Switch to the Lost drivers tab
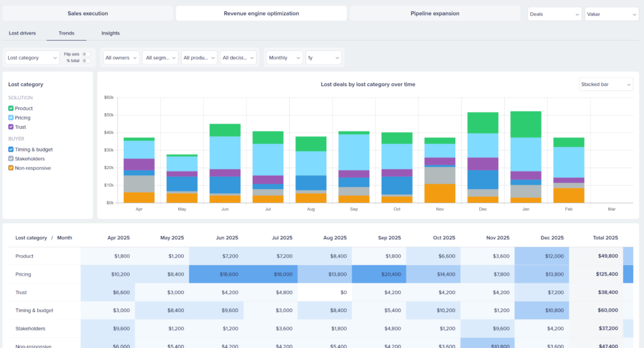644x348 pixels. pos(23,33)
